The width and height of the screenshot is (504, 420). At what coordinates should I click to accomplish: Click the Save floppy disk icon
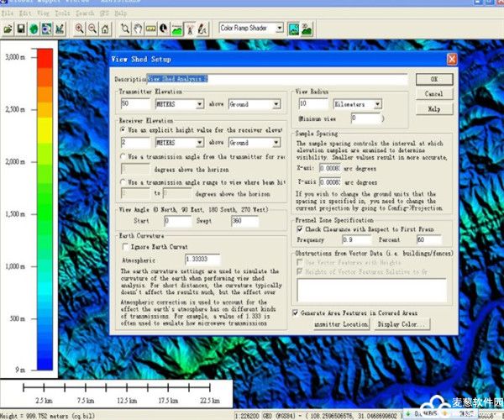(x=21, y=29)
